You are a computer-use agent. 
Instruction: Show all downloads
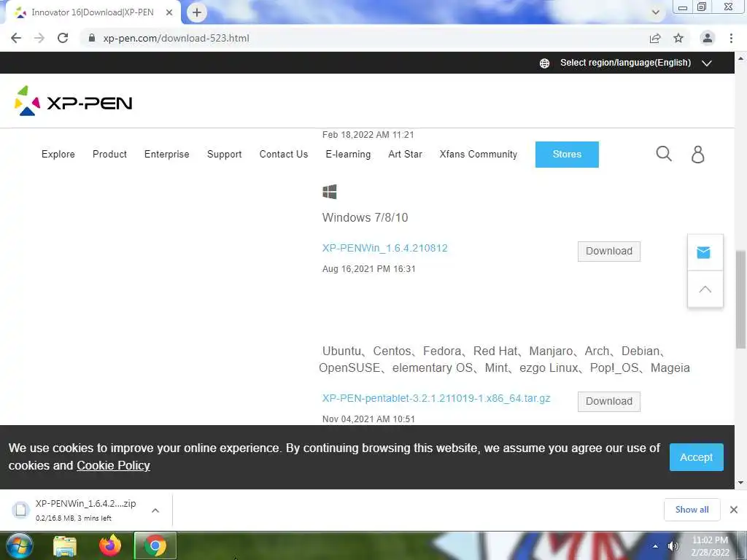click(692, 510)
